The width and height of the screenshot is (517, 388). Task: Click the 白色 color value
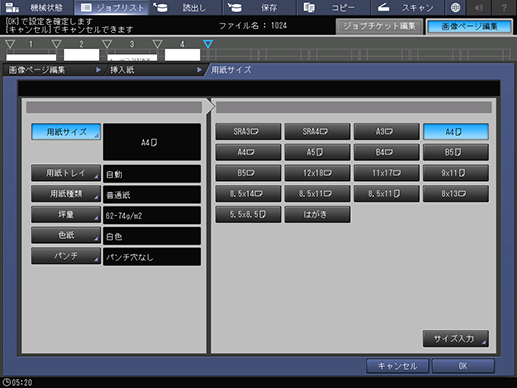152,236
